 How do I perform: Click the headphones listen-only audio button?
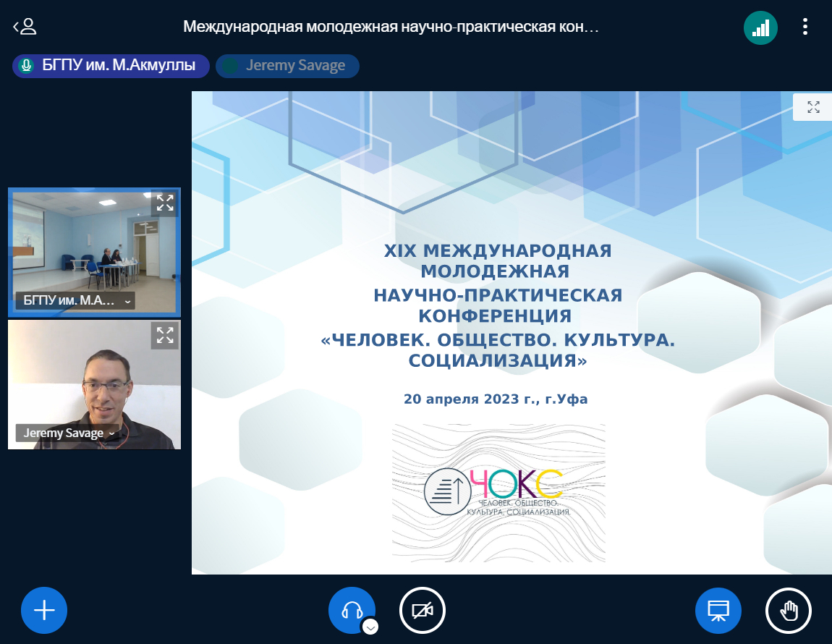point(352,610)
